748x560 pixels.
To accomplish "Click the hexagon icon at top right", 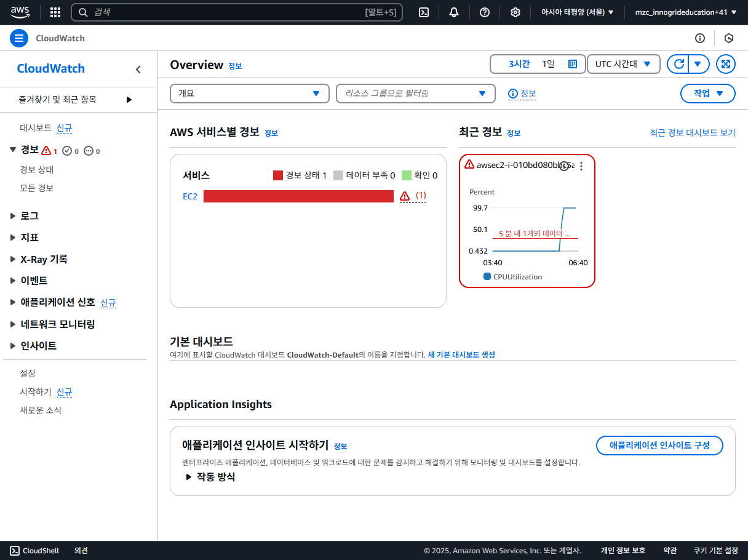I will point(729,38).
